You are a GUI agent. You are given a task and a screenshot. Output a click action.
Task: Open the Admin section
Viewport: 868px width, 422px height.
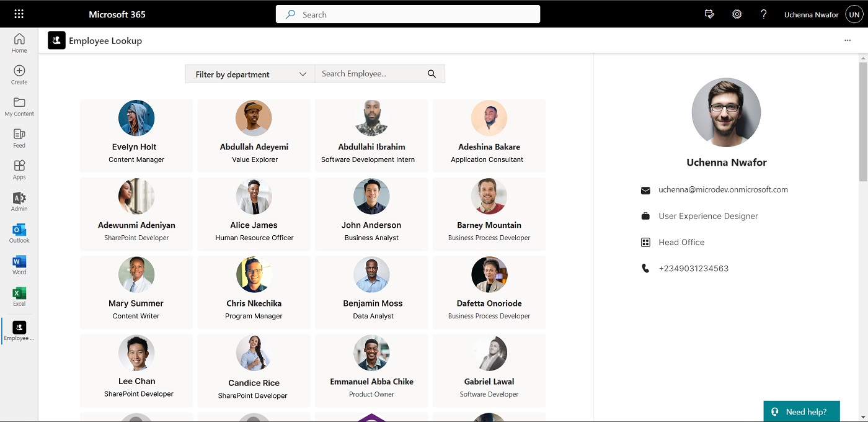pos(19,202)
